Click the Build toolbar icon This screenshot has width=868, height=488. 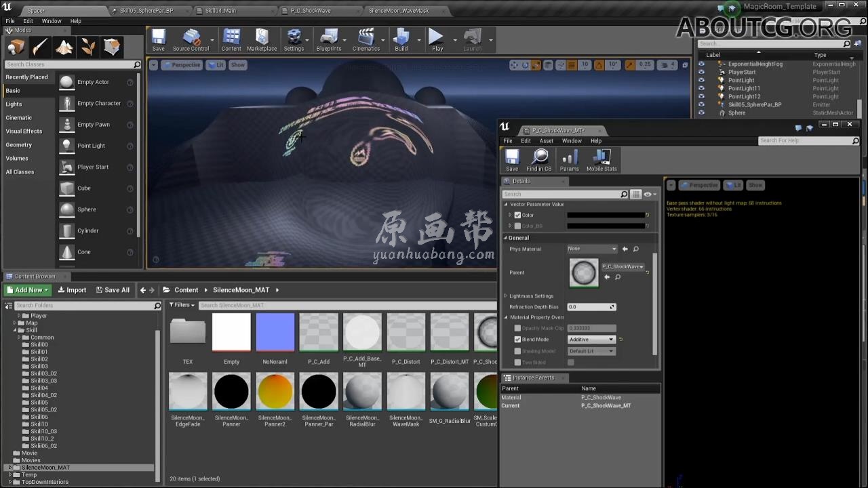pos(401,37)
